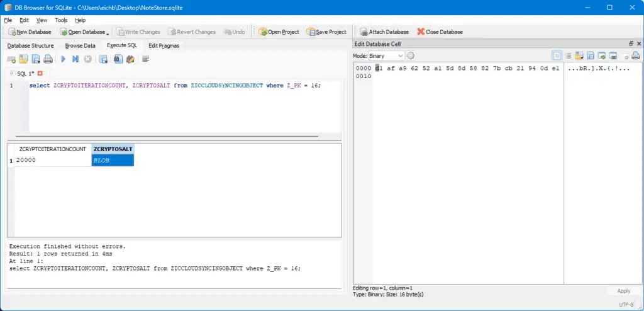Screen dimensions: 644x311
Task: Maximize the DB Browser window
Action: [x=609, y=8]
